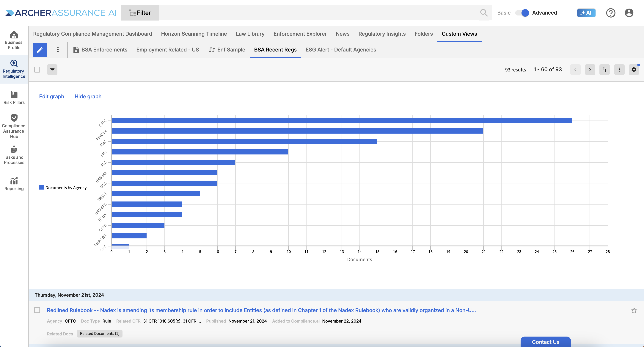Click Documents by Agency legend swatch
Image resolution: width=644 pixels, height=347 pixels.
pos(42,187)
